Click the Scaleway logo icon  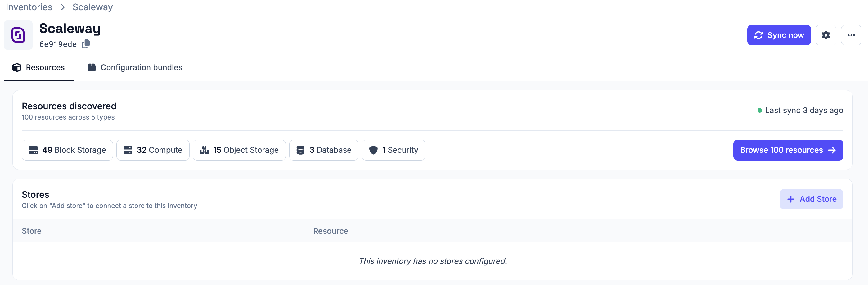(x=18, y=35)
